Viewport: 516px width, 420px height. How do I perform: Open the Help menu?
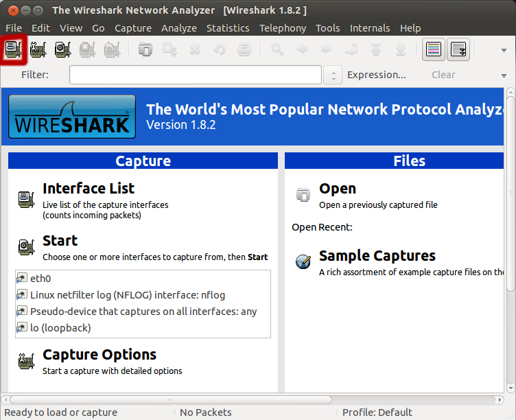click(x=410, y=28)
